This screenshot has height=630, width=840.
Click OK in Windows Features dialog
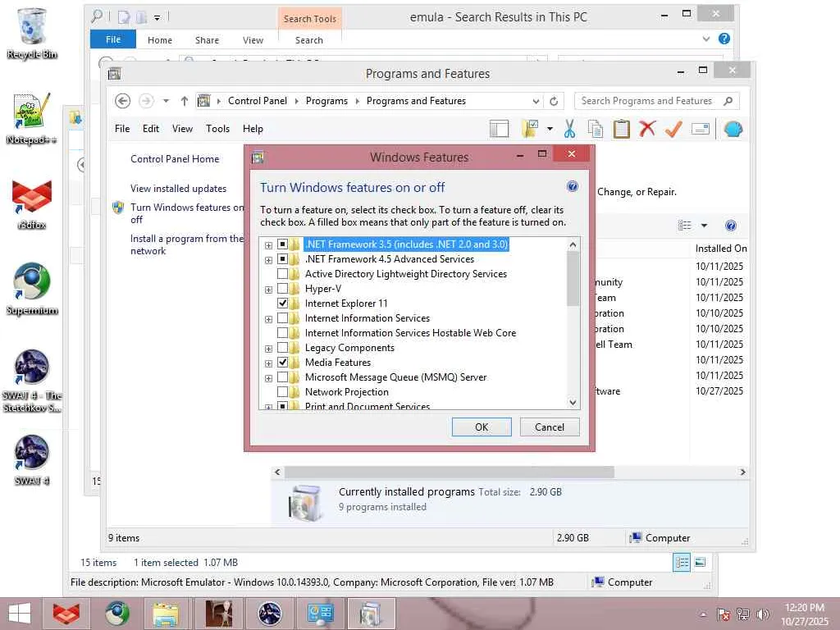coord(482,427)
